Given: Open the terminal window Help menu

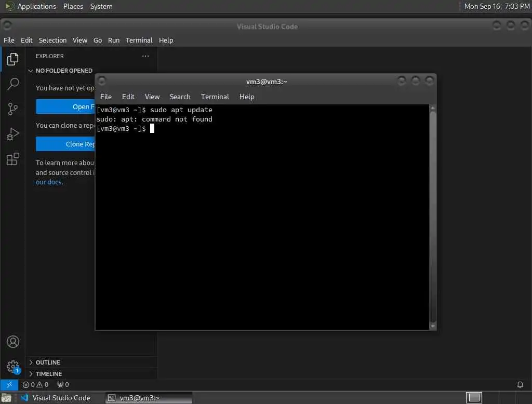Looking at the screenshot, I should click(247, 97).
